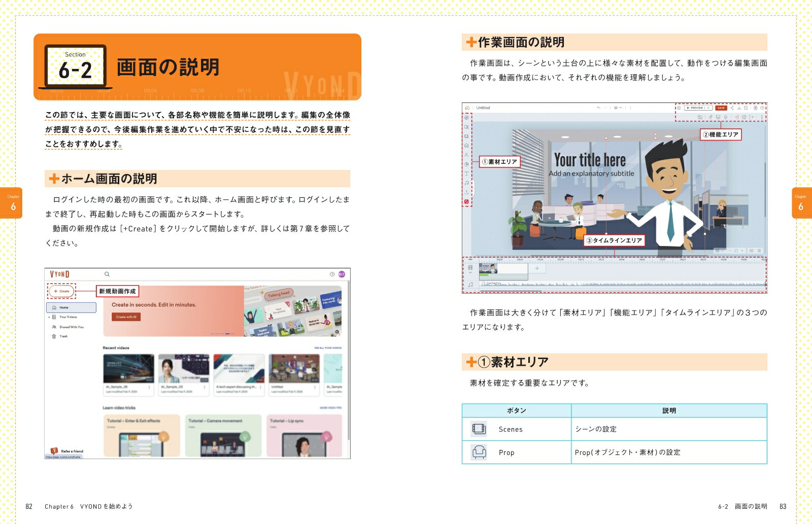Viewport: 812px width, 524px height.
Task: Add a scene with the timeline plus button
Action: [537, 268]
